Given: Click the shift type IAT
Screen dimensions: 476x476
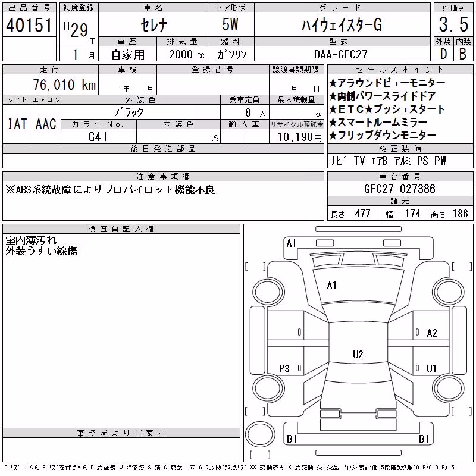Looking at the screenshot, I should (17, 124).
